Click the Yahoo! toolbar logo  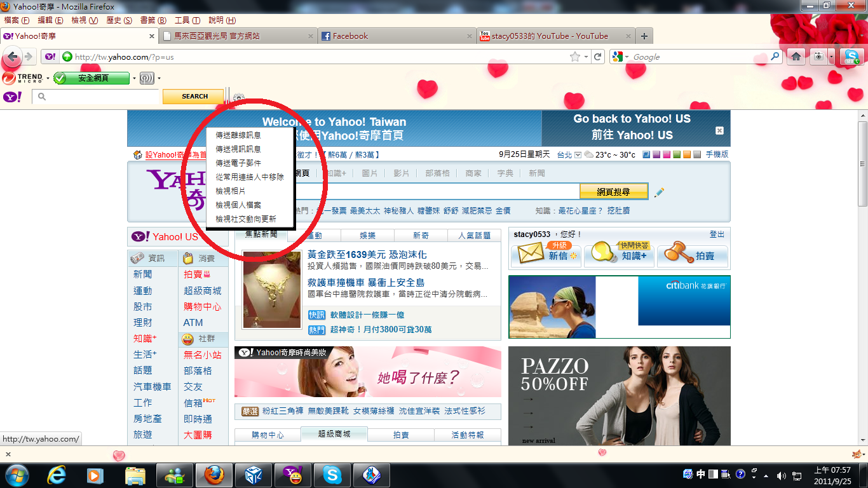coord(12,97)
